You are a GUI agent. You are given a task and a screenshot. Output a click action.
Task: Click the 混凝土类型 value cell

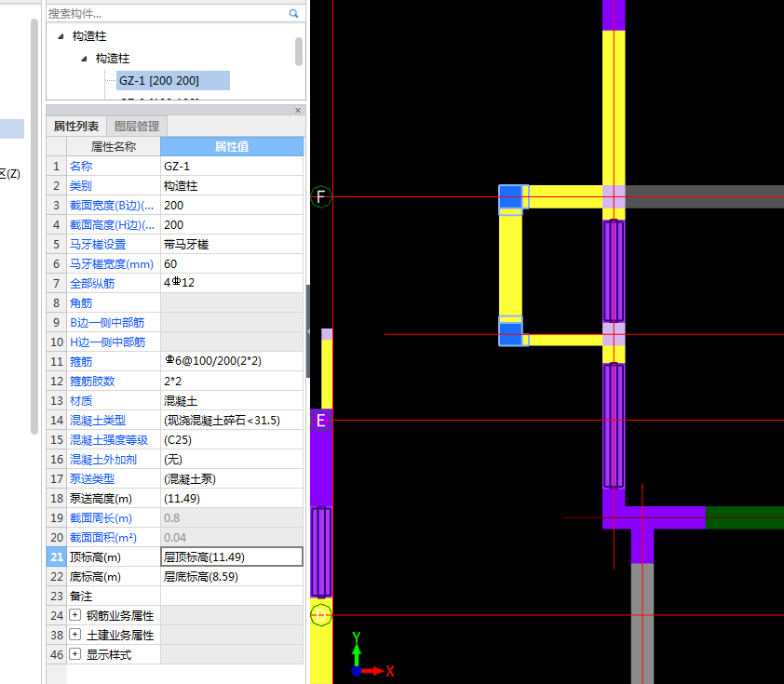pyautogui.click(x=232, y=421)
